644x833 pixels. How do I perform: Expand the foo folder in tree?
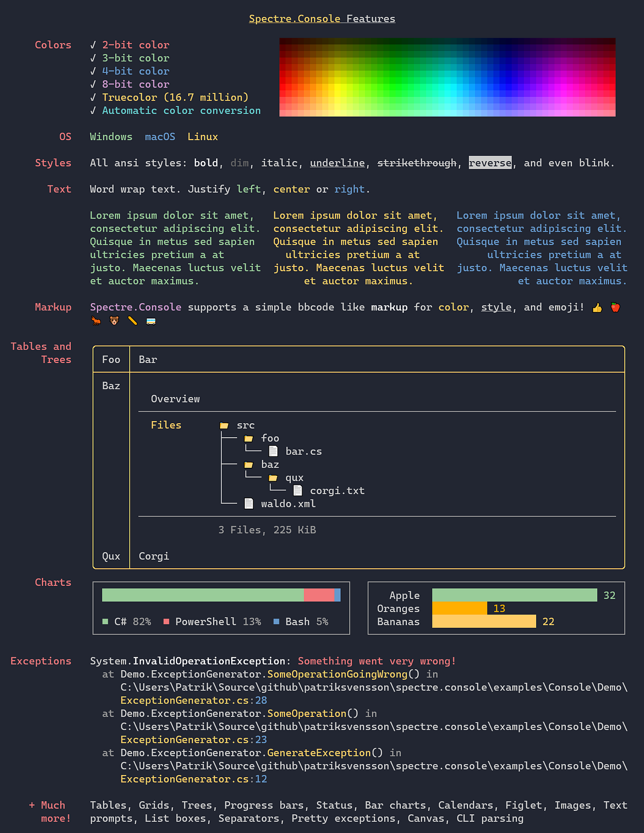pyautogui.click(x=248, y=438)
